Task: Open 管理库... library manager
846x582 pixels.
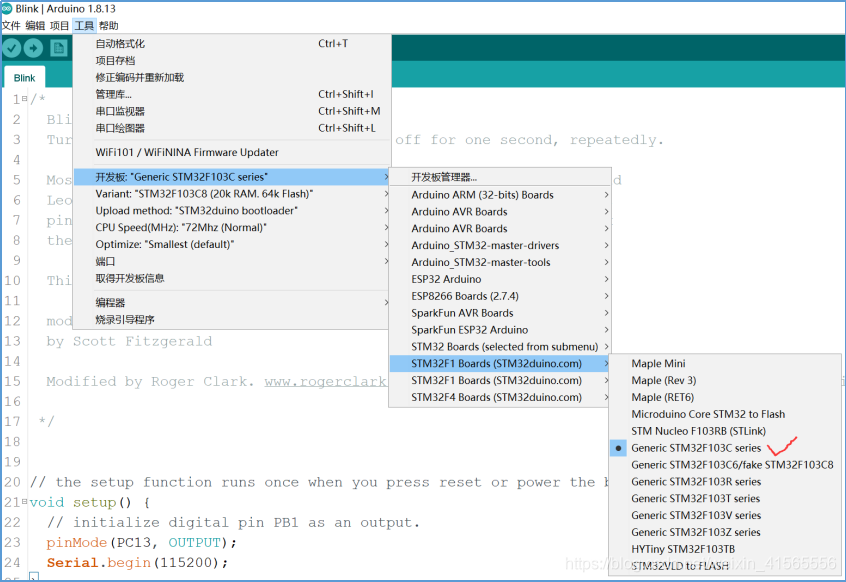Action: (x=232, y=94)
